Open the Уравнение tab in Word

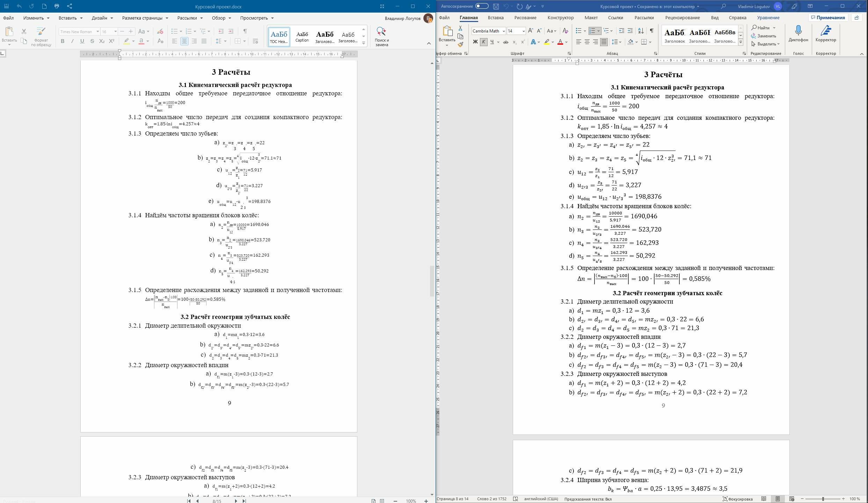point(768,17)
